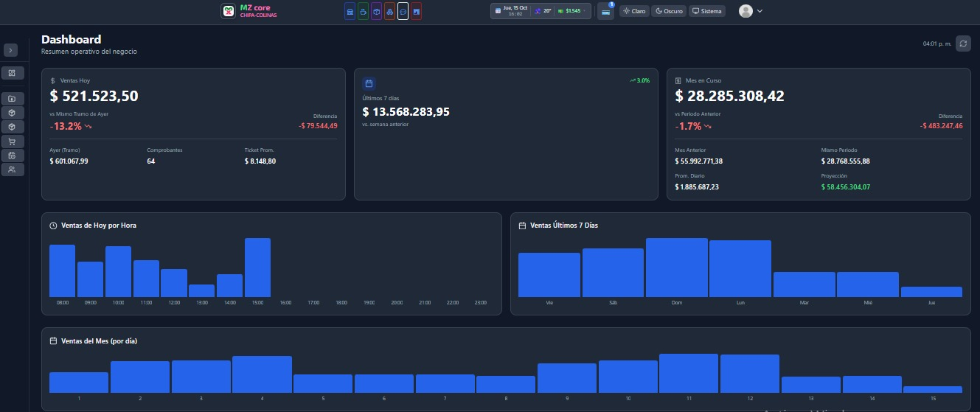Click the dollar icon beside Ventas Hoy
This screenshot has width=980, height=412.
pos(53,80)
